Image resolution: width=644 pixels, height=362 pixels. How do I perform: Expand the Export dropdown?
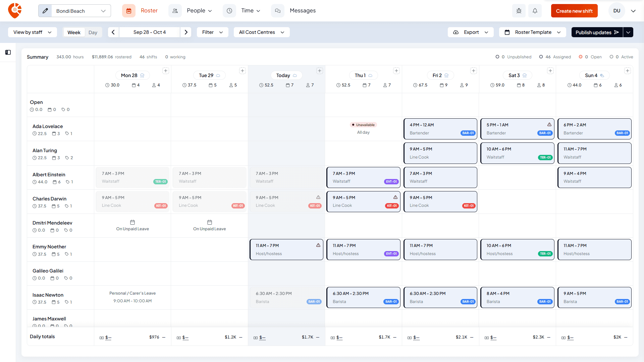tap(471, 32)
